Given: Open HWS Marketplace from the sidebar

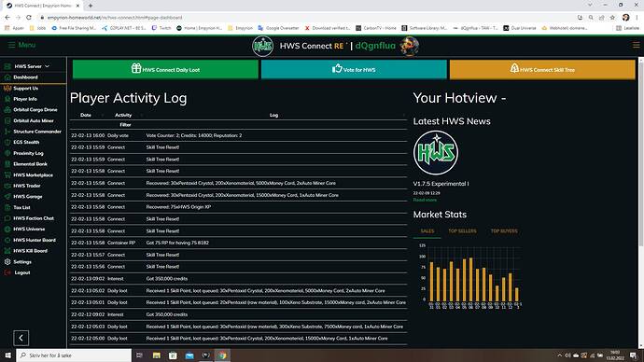Looking at the screenshot, I should (33, 174).
